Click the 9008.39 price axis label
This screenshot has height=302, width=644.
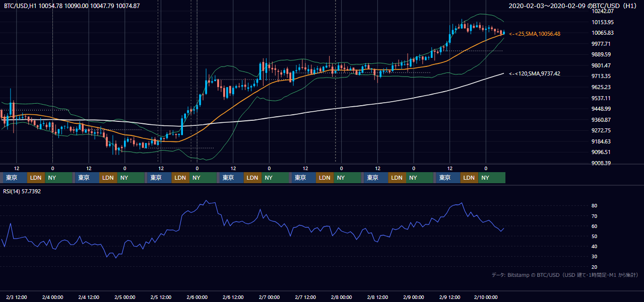point(602,163)
